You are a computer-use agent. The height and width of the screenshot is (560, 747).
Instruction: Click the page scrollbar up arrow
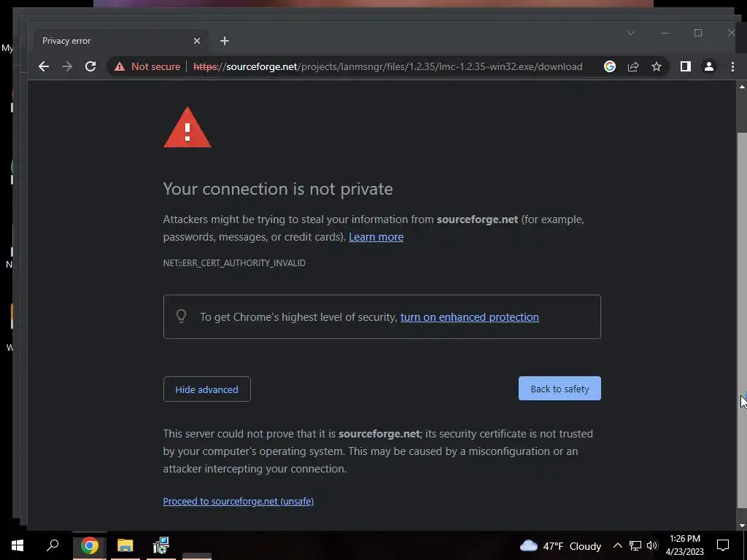(x=742, y=87)
